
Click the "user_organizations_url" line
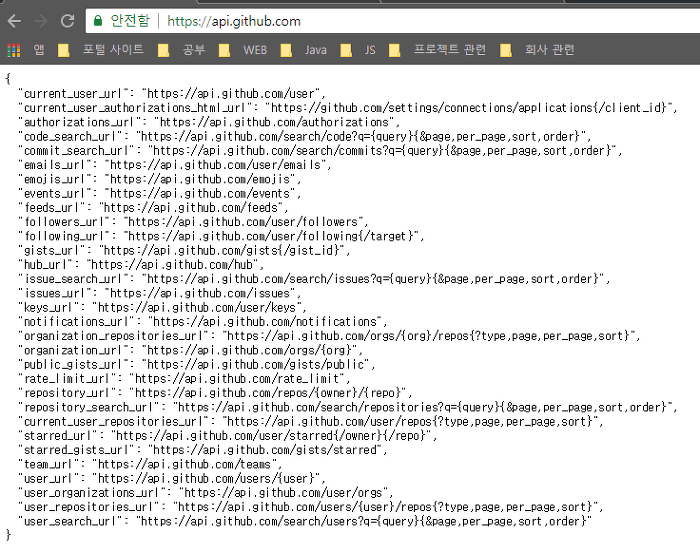click(x=206, y=493)
